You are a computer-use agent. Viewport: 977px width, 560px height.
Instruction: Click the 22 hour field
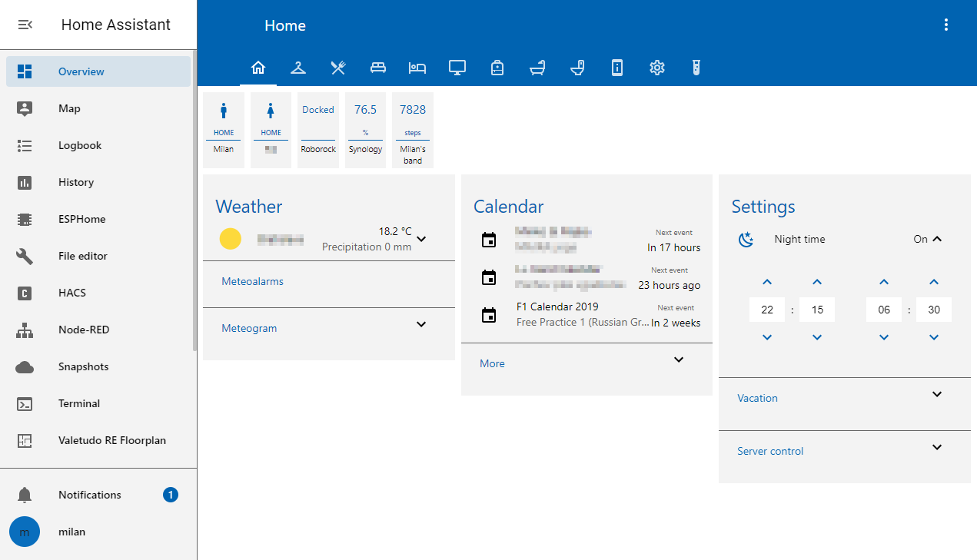point(767,310)
